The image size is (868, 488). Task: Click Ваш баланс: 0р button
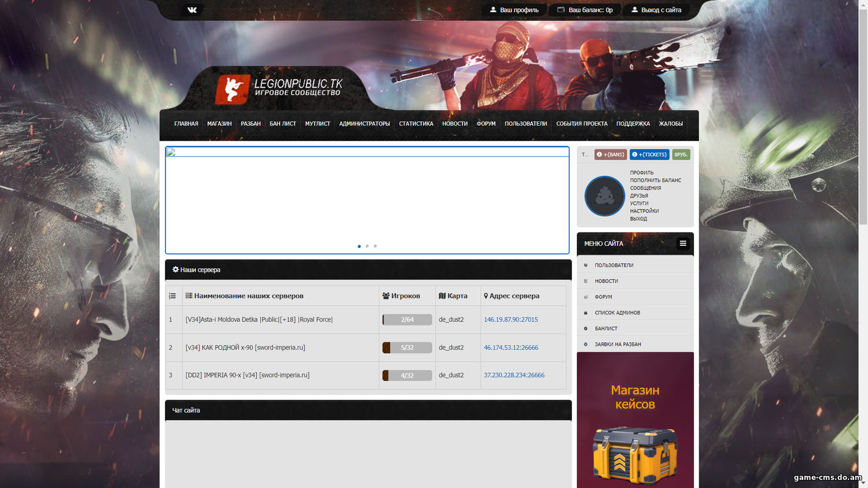[x=585, y=10]
